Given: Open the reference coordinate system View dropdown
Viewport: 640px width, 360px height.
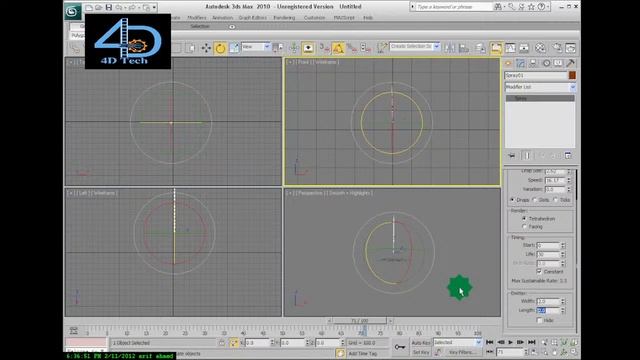Looking at the screenshot, I should [x=256, y=47].
